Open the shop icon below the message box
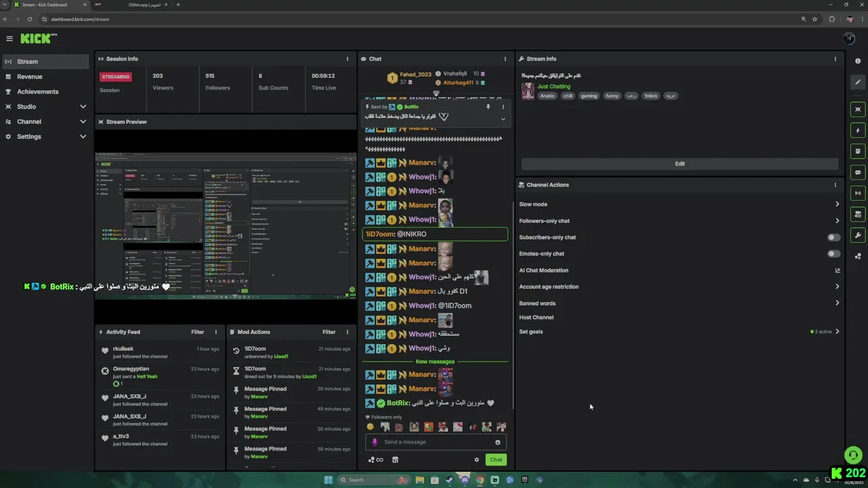Image resolution: width=868 pixels, height=488 pixels. 395,460
